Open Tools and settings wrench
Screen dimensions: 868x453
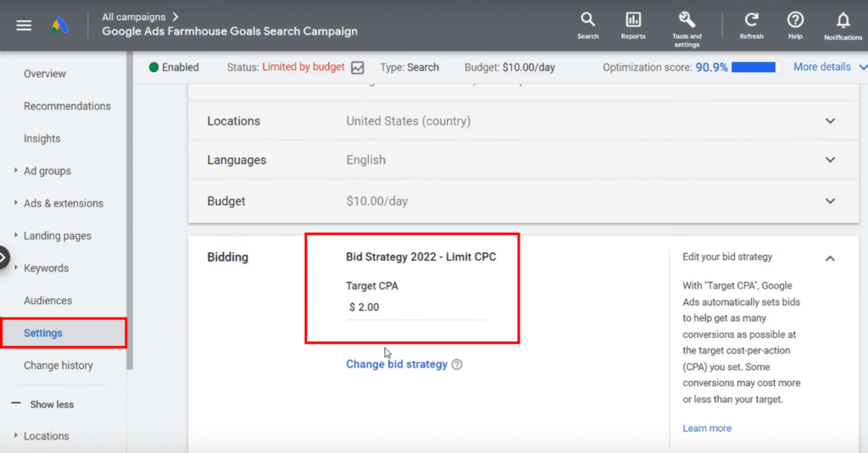[x=687, y=29]
